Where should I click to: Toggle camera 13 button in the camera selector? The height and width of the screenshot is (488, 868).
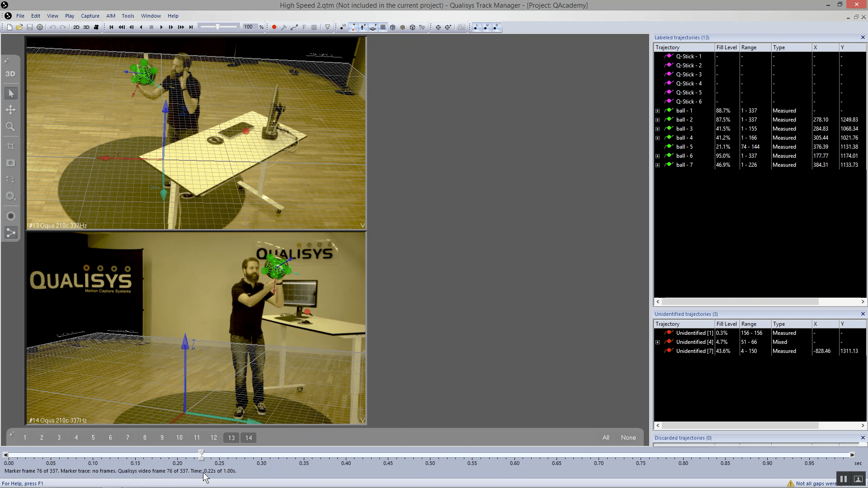tap(231, 437)
